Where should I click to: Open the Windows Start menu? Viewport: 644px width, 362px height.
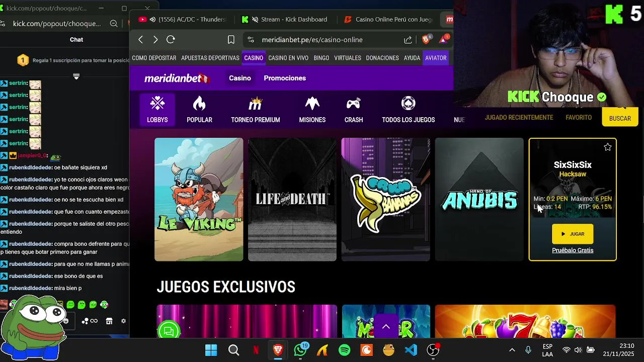coord(211,350)
